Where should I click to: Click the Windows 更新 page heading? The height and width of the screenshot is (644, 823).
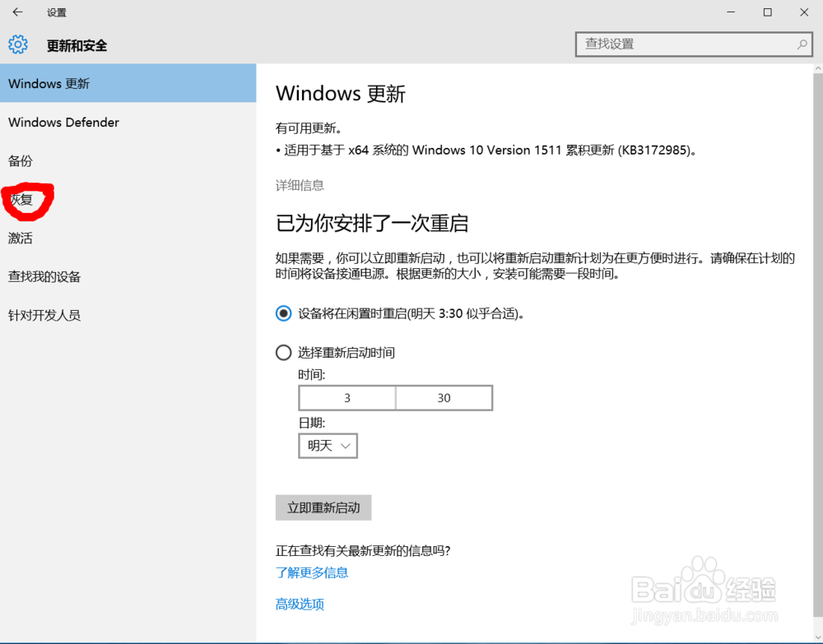[x=341, y=94]
